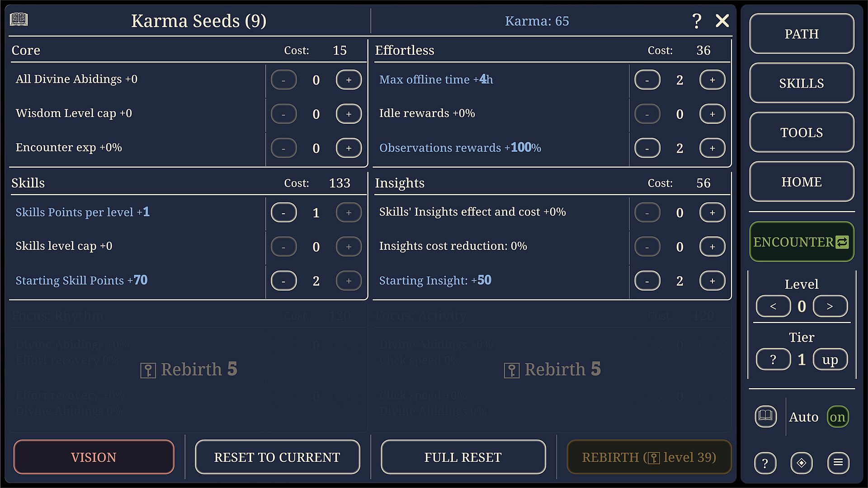The image size is (868, 488).
Task: Click RESET TO CURRENT button
Action: 277,457
